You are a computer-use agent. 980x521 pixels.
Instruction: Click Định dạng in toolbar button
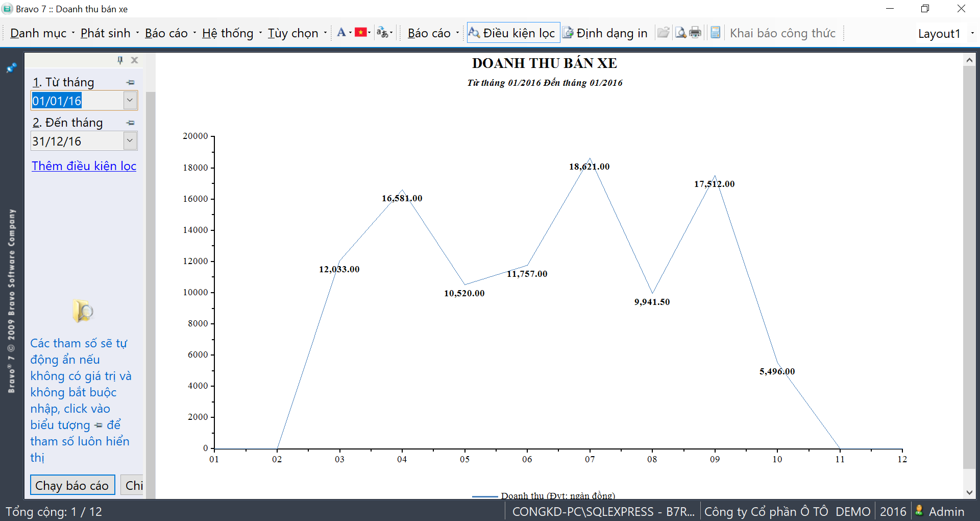[x=605, y=33]
